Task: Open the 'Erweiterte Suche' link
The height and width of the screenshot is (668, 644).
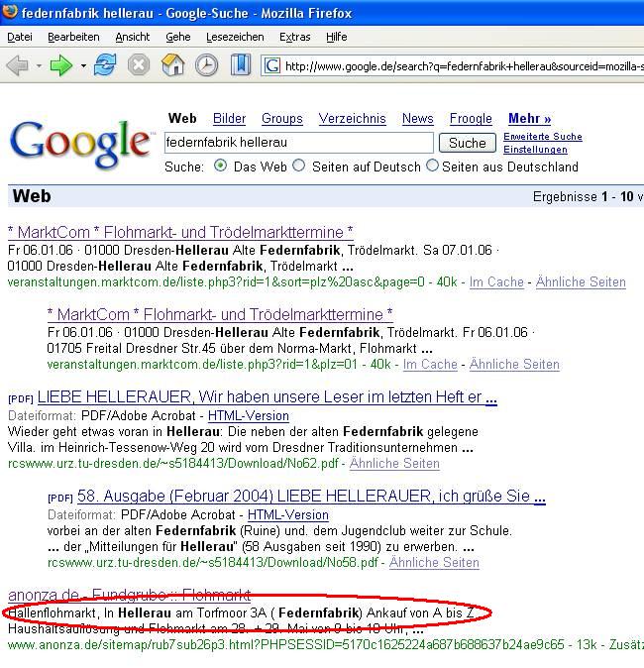Action: (x=543, y=137)
